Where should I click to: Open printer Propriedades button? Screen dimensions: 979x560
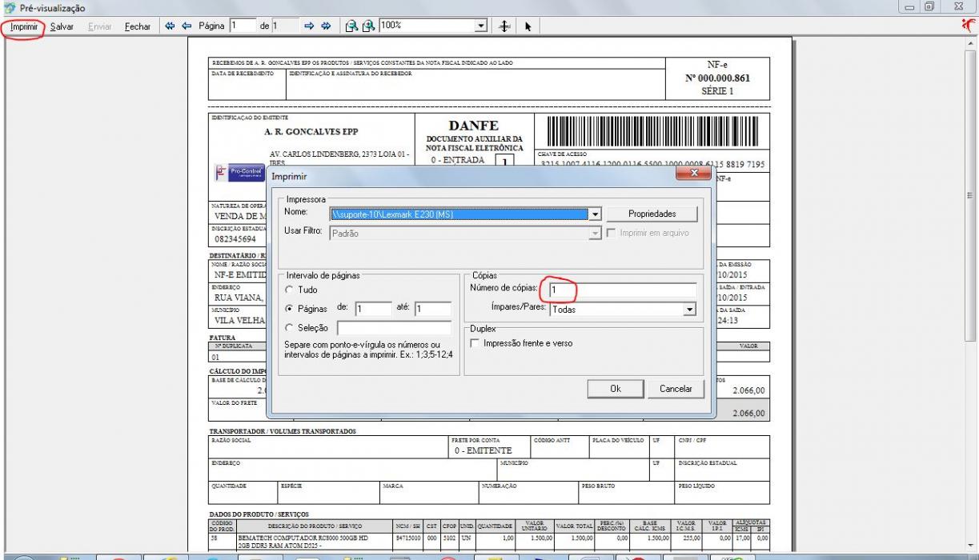[x=652, y=214]
